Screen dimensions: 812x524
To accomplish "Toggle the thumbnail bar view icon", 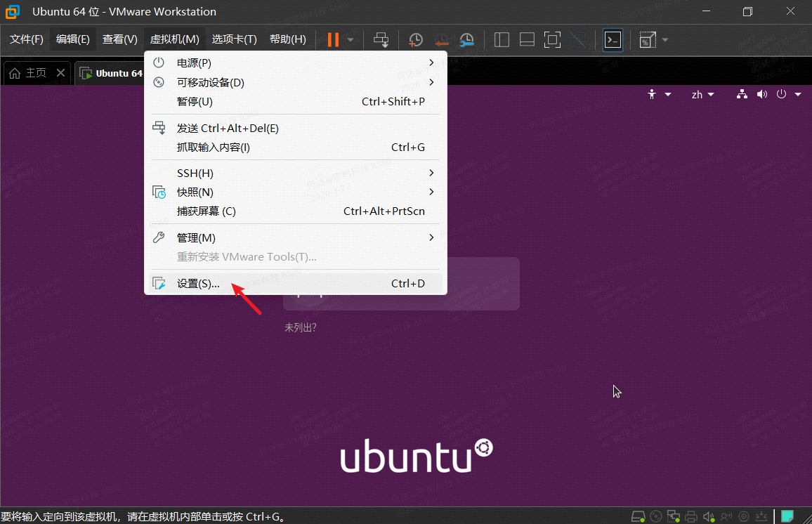I will (x=527, y=40).
